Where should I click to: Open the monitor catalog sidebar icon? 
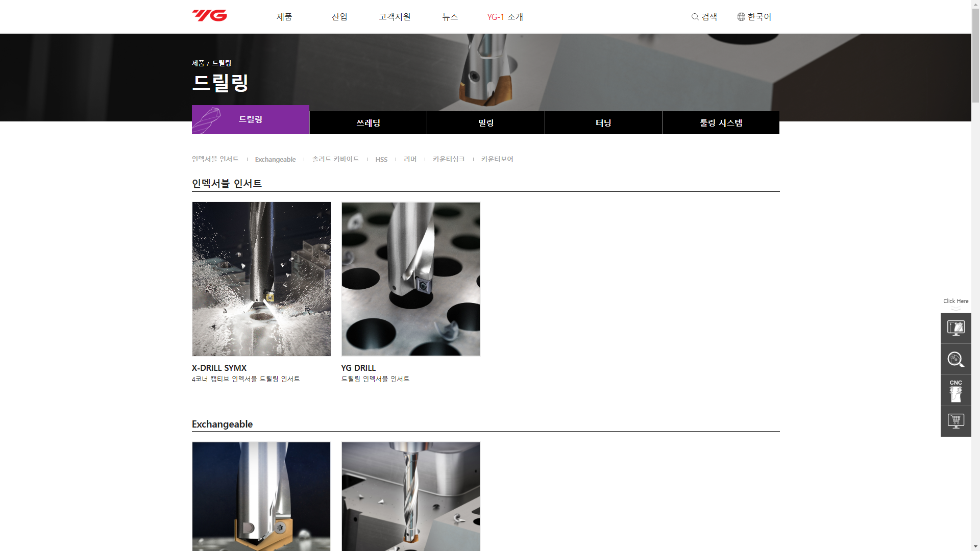click(x=955, y=328)
